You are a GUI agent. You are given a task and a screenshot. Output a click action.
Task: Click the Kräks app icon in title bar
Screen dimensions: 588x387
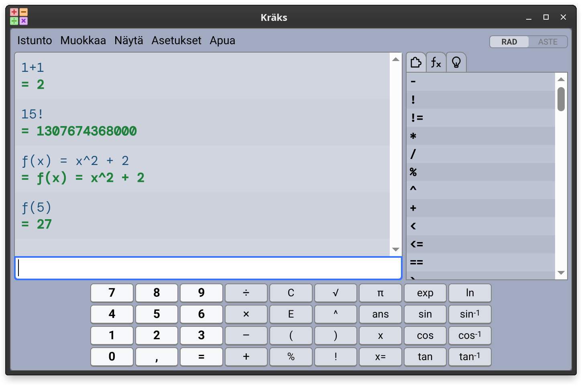point(19,17)
